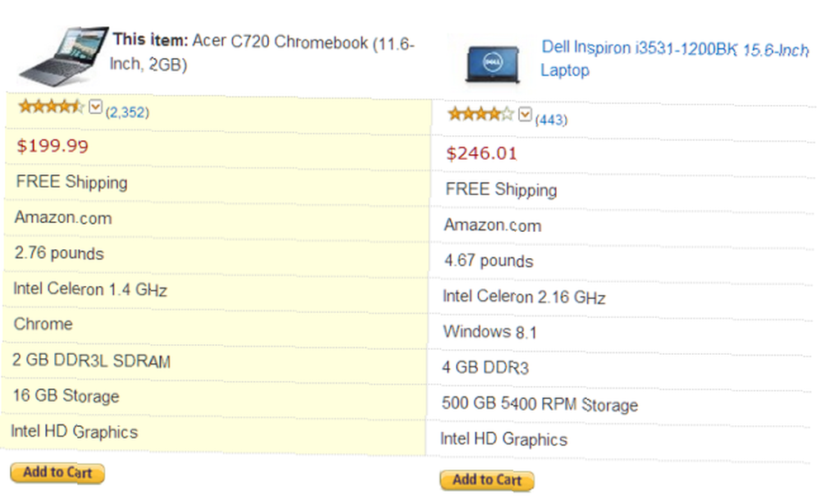Click Intel Celeron 2.16 GHz spec

(x=524, y=297)
